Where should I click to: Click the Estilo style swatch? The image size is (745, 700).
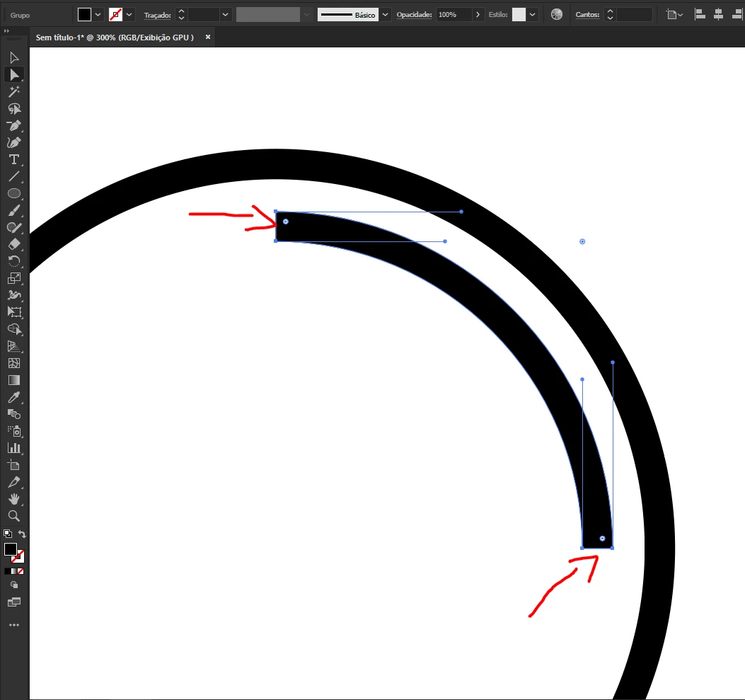point(519,15)
